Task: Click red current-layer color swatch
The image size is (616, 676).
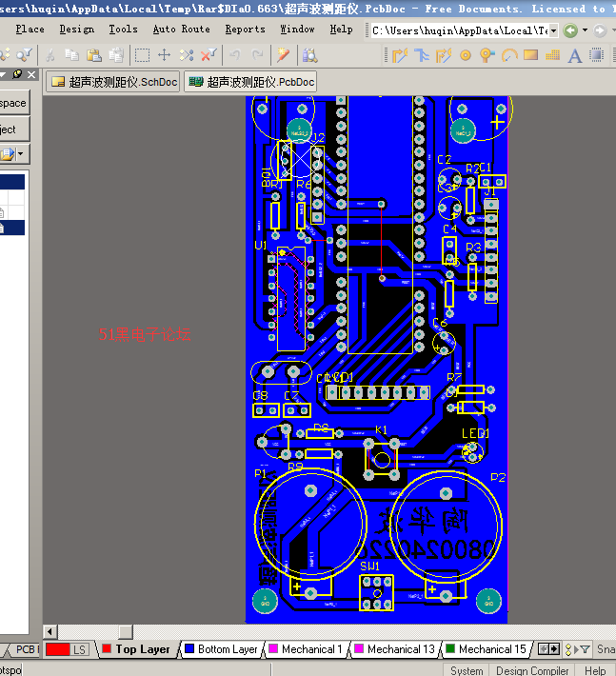Action: tap(57, 649)
